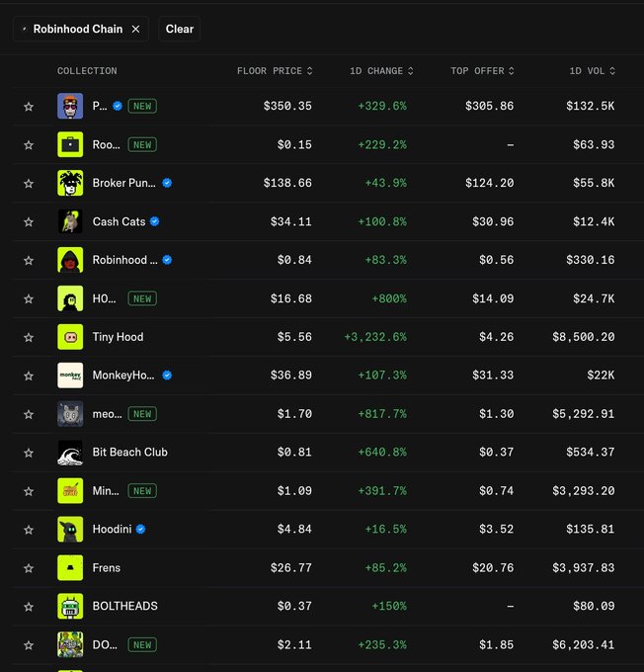Remove the Robinhood Chain filter chip
Image resolution: width=644 pixels, height=672 pixels.
[x=136, y=29]
